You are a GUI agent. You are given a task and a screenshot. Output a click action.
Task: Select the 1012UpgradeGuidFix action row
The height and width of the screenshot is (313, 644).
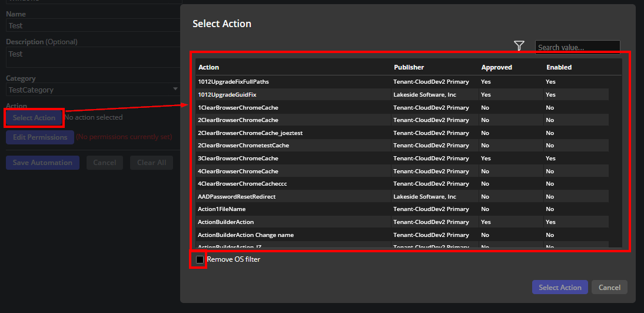tap(227, 94)
